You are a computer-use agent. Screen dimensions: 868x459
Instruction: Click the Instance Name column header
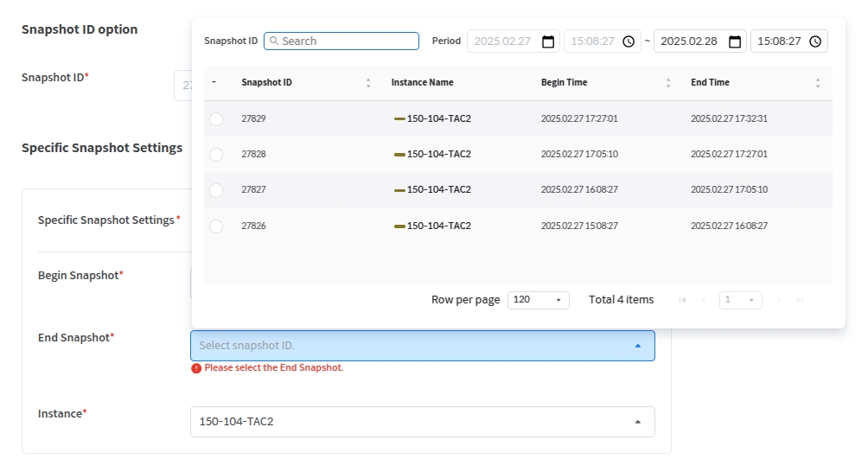coord(422,83)
